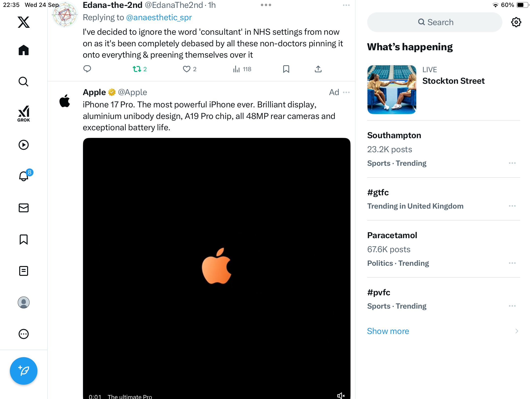This screenshot has width=532, height=399.
Task: Open more options for Paracetamol trend
Action: pyautogui.click(x=512, y=263)
